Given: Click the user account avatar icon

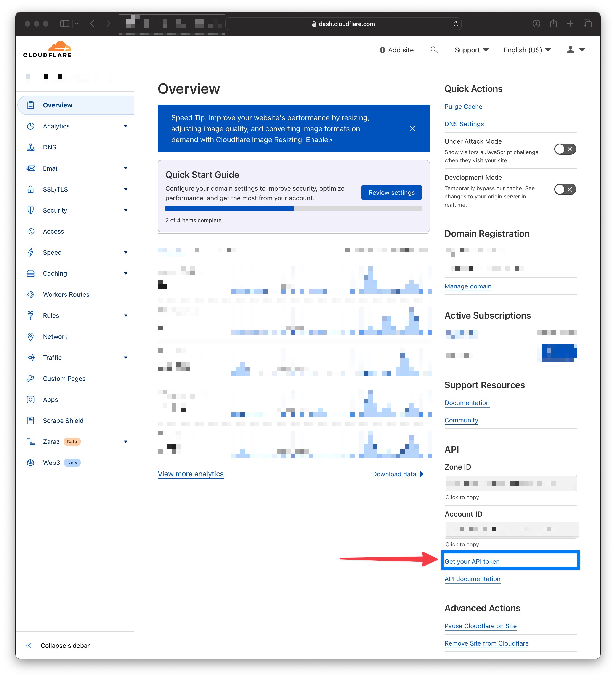Looking at the screenshot, I should point(570,50).
